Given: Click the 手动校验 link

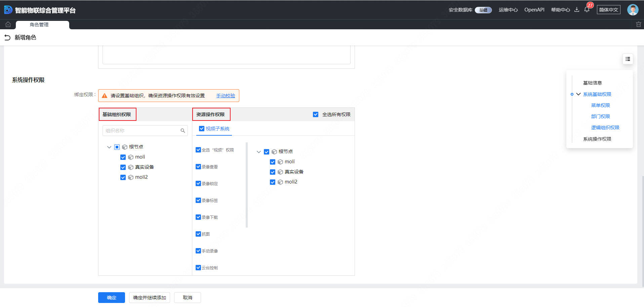Looking at the screenshot, I should click(225, 96).
